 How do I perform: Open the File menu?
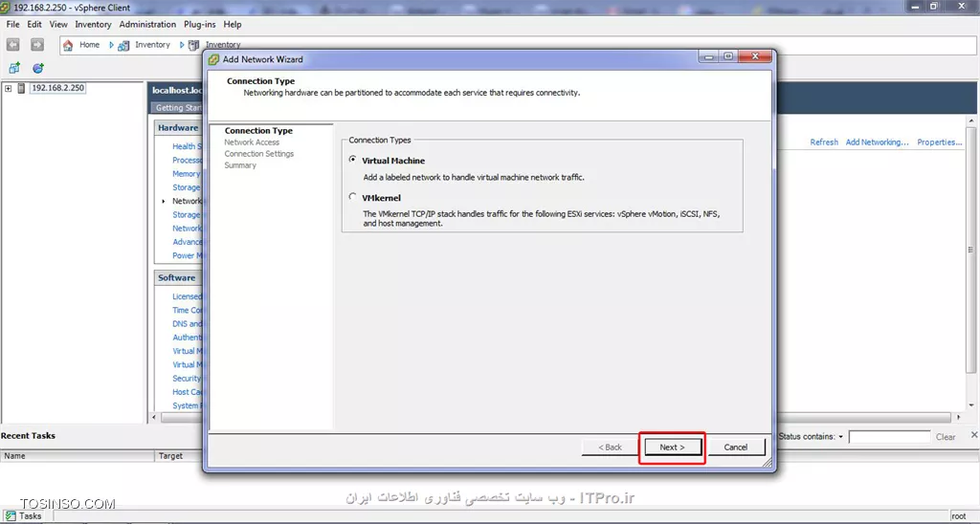(x=13, y=24)
